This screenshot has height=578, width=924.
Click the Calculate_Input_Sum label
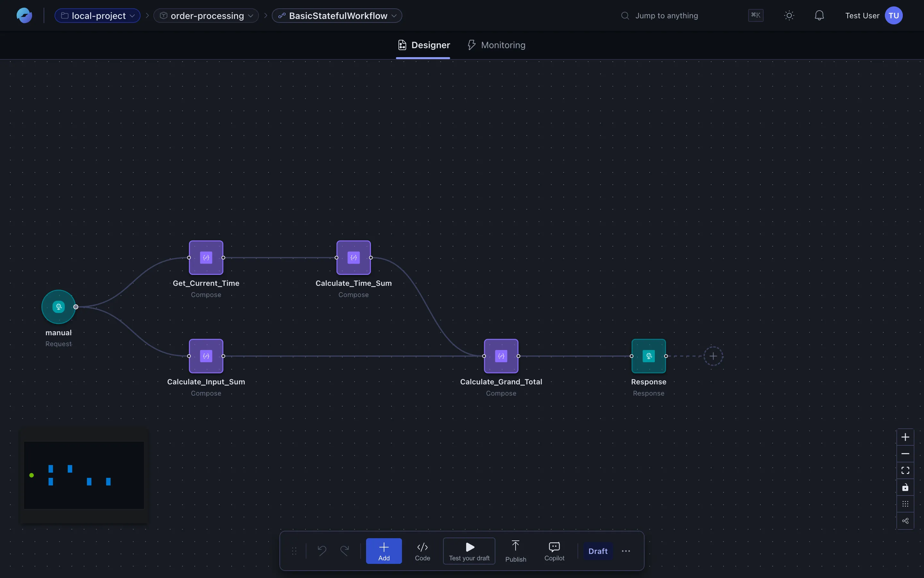(x=206, y=382)
